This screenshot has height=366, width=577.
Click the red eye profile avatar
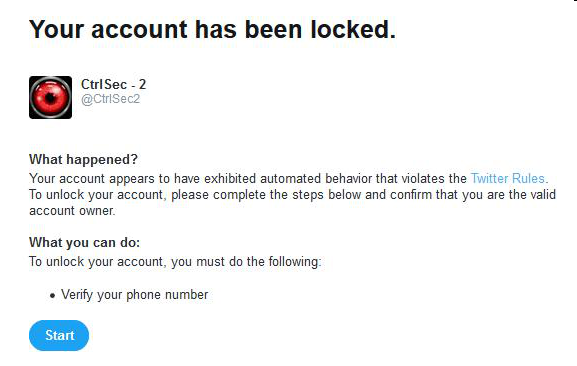click(50, 97)
